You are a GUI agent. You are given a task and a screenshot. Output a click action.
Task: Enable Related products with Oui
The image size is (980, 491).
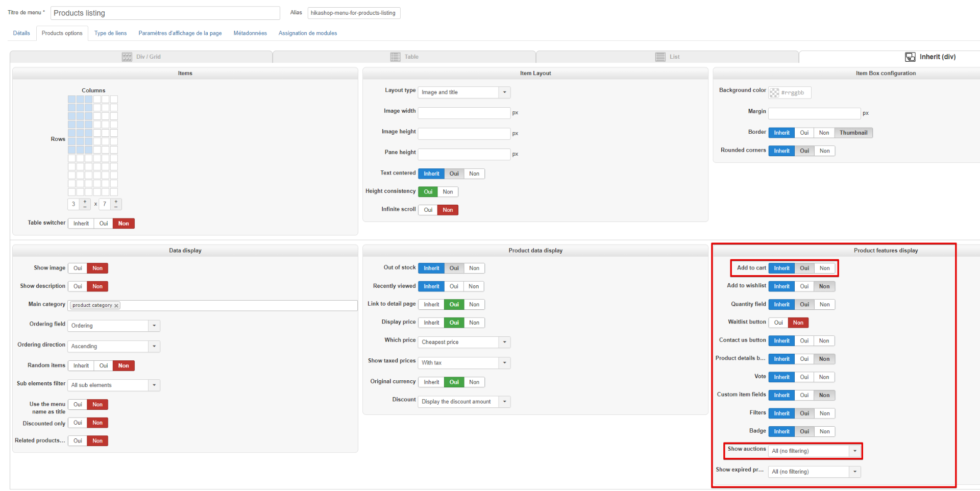coord(78,441)
